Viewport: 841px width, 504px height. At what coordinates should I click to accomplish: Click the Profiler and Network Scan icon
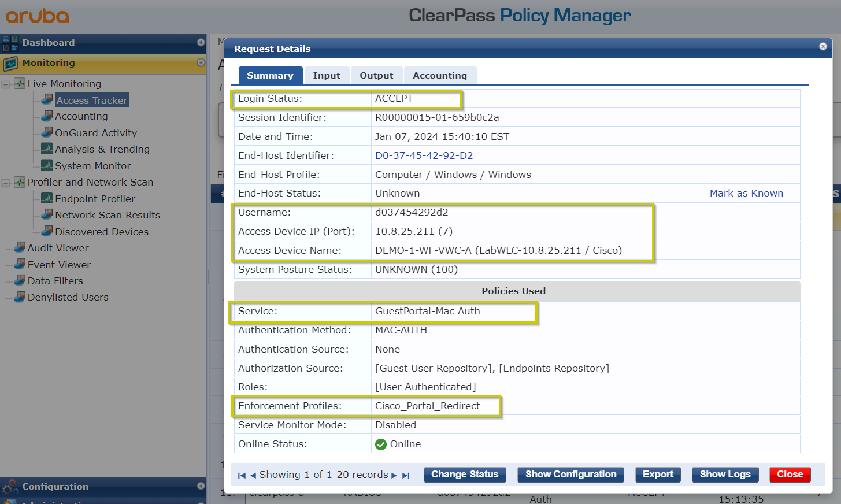pyautogui.click(x=20, y=181)
